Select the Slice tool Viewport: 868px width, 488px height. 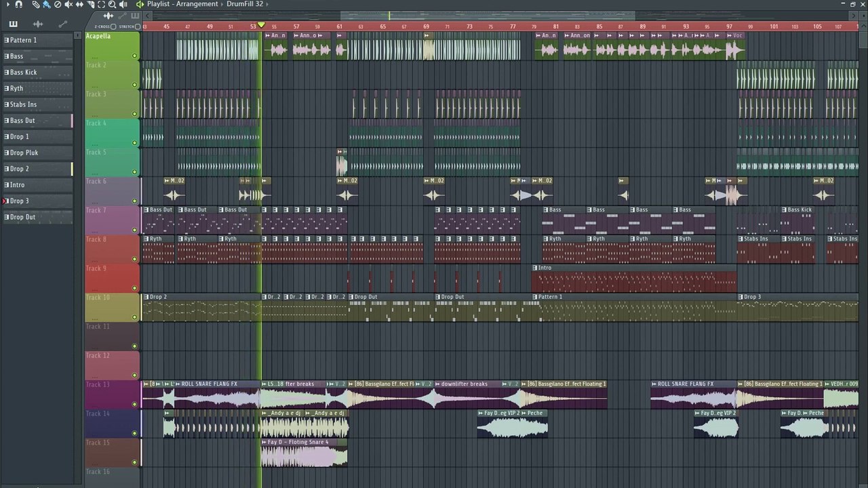pos(90,4)
